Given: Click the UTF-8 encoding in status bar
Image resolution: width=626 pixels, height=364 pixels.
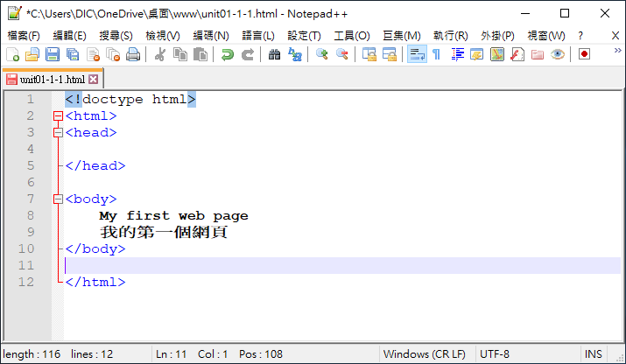Looking at the screenshot, I should (495, 353).
